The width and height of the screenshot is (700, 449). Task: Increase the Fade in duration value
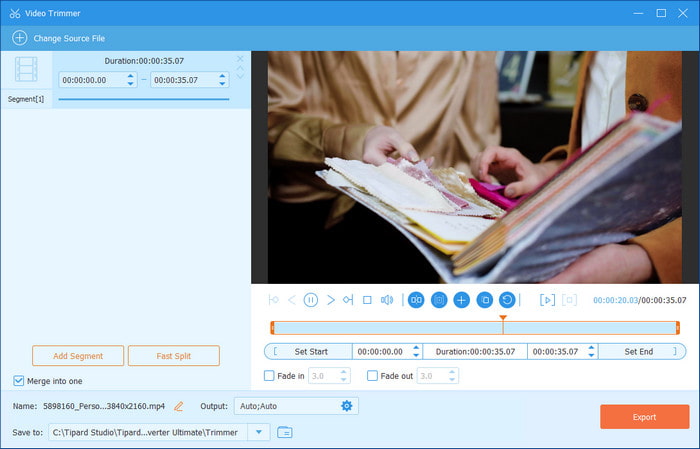pos(343,372)
